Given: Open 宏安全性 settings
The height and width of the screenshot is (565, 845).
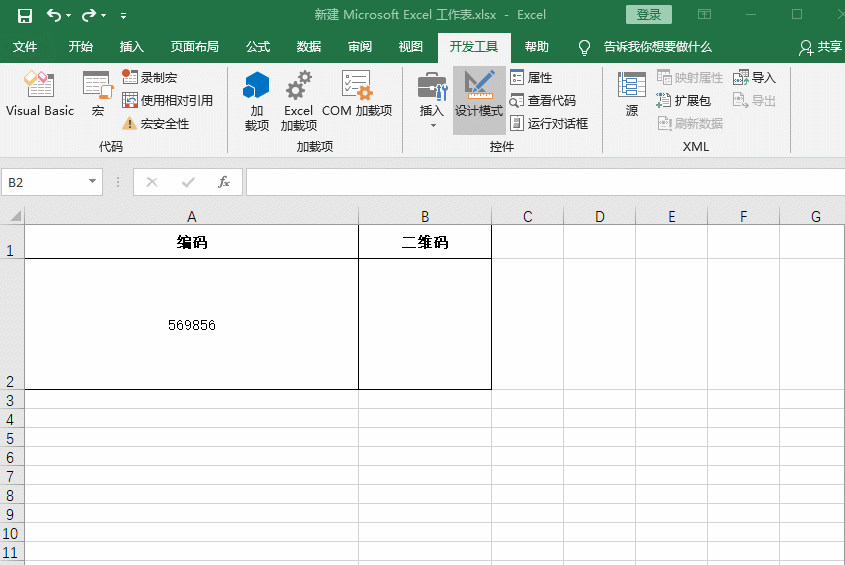Looking at the screenshot, I should coord(156,123).
